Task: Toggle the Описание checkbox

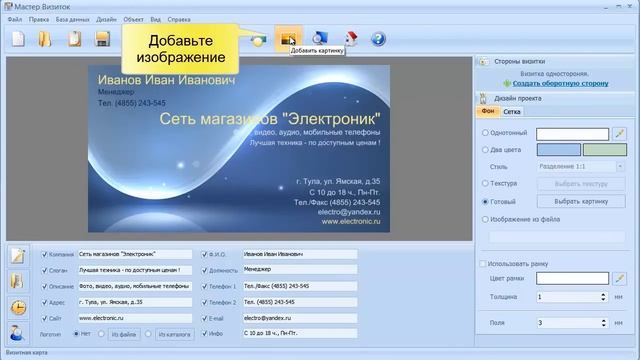Action: (44, 287)
